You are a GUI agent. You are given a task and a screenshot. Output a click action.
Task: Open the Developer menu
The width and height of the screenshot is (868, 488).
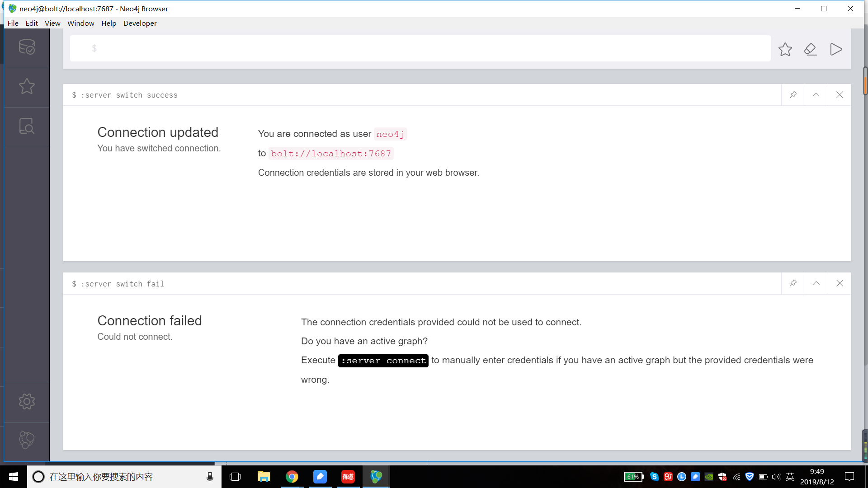(140, 23)
